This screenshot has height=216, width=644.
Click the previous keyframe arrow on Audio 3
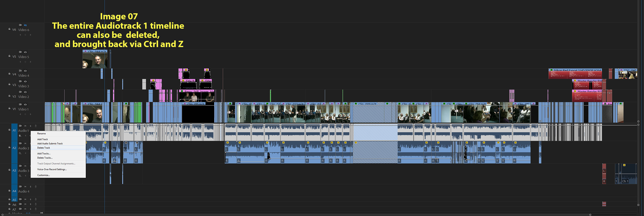click(26, 175)
